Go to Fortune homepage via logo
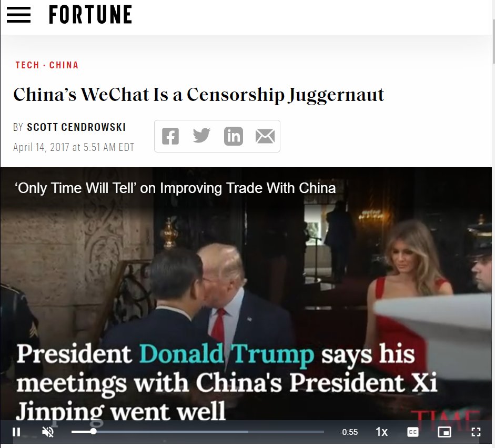Viewport: 495px width, 448px height. click(90, 15)
